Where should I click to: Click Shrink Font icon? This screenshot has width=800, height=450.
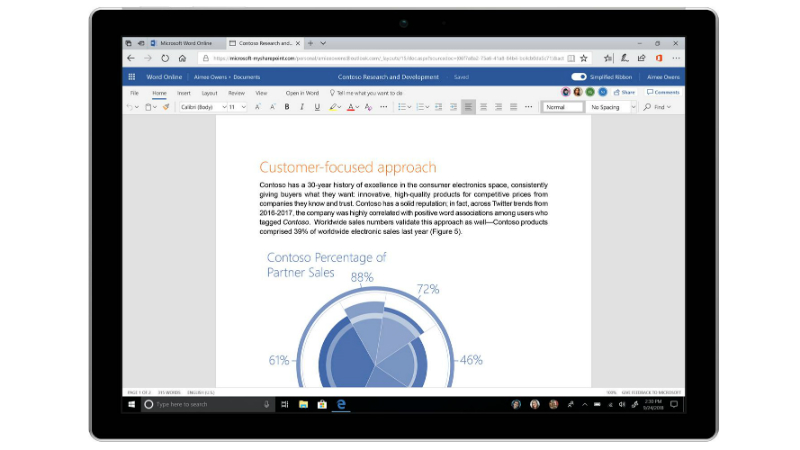point(272,107)
